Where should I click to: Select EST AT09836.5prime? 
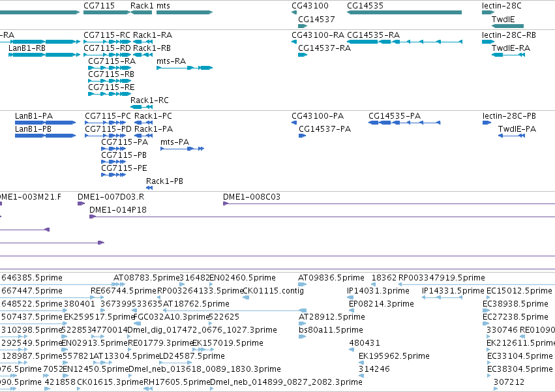(331, 278)
